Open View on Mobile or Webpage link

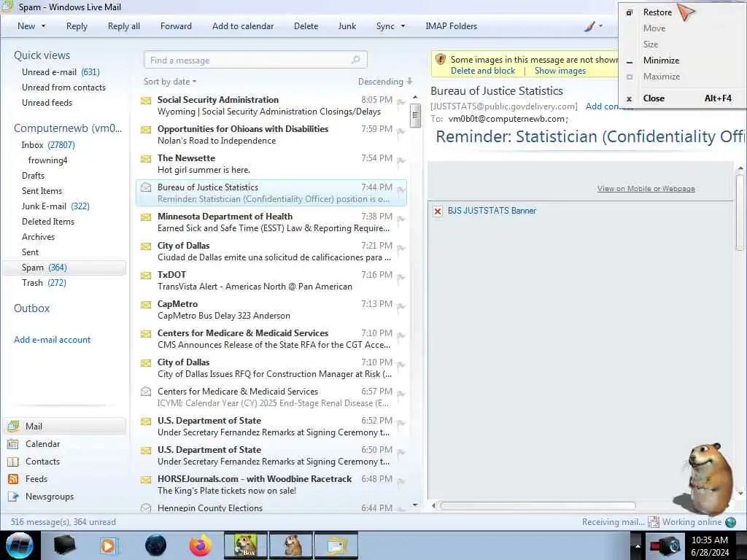(x=646, y=189)
